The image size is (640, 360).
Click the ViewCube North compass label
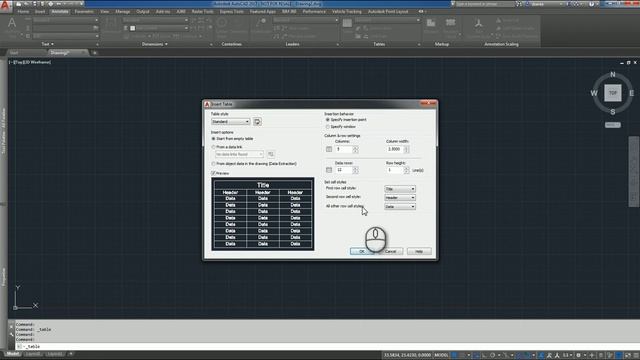[613, 74]
